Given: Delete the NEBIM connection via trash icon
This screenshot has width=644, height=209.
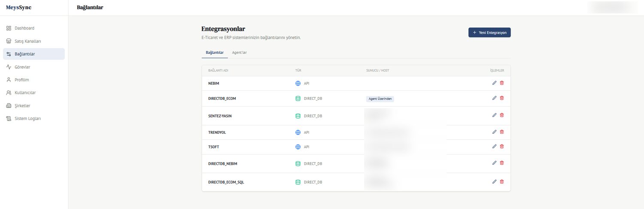Looking at the screenshot, I should coord(502,83).
